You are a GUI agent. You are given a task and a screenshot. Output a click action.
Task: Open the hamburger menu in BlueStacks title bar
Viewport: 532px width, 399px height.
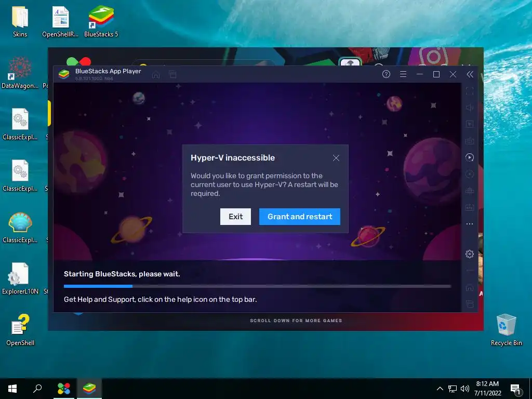403,74
